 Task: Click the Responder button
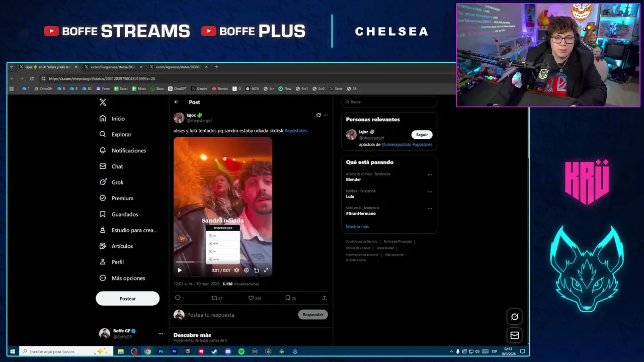pyautogui.click(x=313, y=315)
